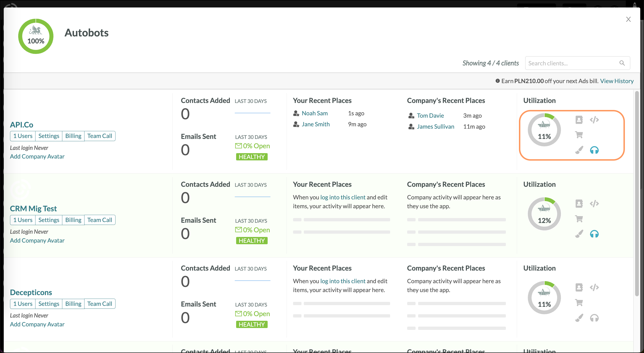The image size is (644, 353).
Task: Click Add Company Avatar under API.Co
Action: tap(37, 156)
